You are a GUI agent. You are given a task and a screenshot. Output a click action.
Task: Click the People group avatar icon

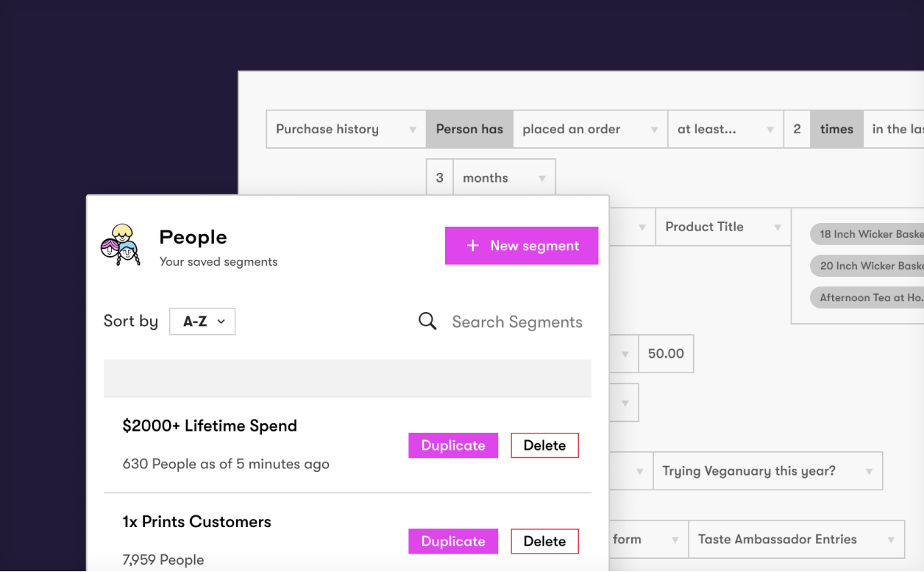click(x=121, y=244)
